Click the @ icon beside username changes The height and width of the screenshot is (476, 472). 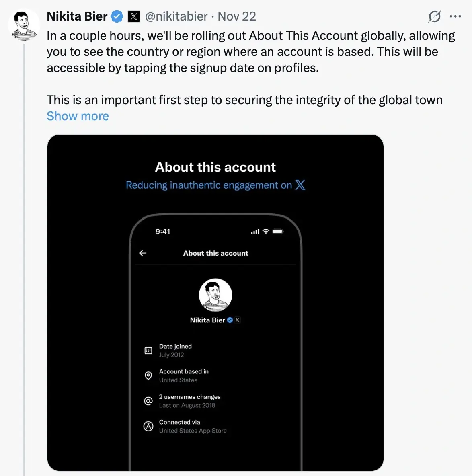(x=148, y=401)
